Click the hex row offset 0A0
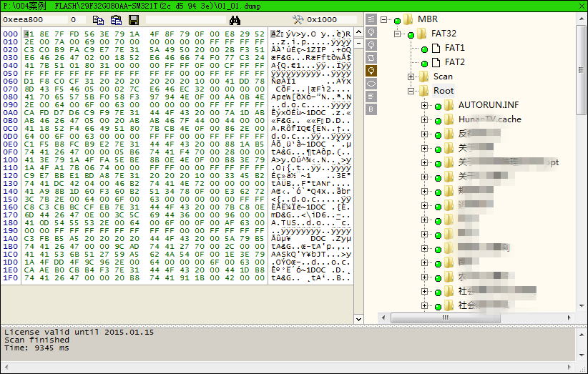 point(11,113)
